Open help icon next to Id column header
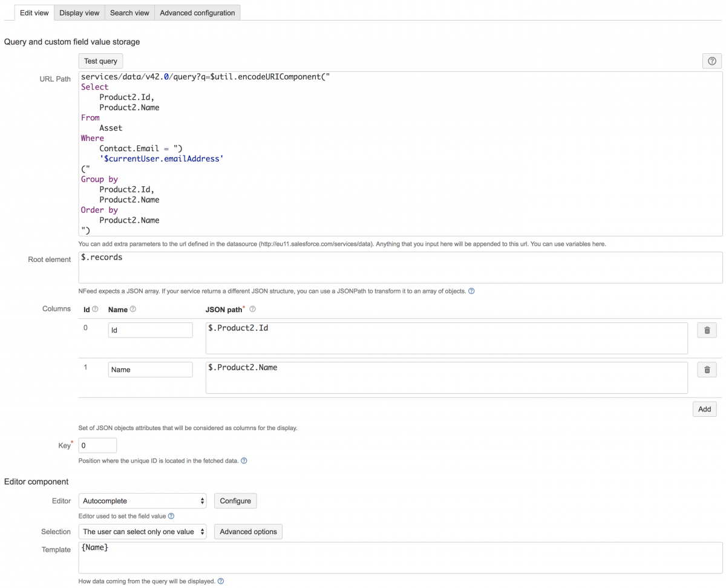This screenshot has height=588, width=726. pyautogui.click(x=95, y=309)
